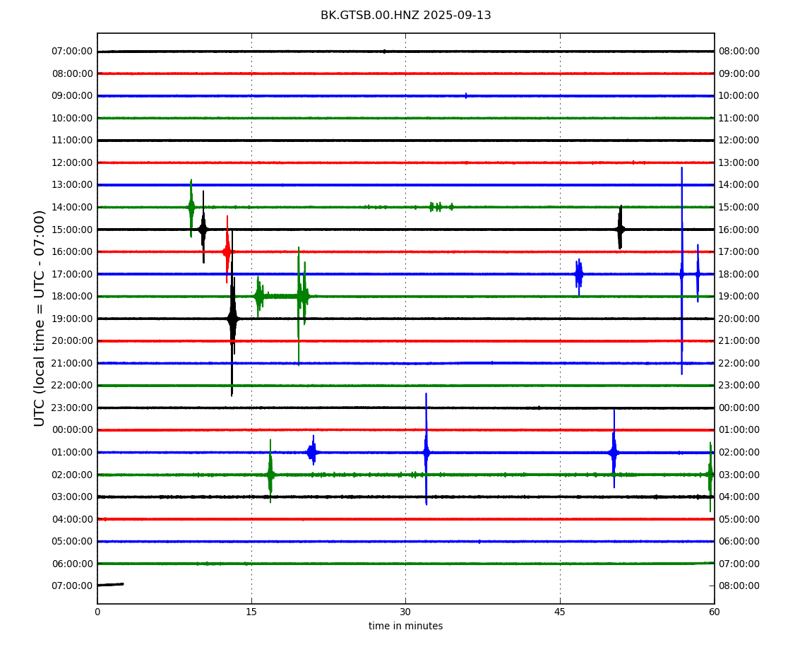Click the x-axis tick label 60
Image resolution: width=812 pixels, height=671 pixels.
pyautogui.click(x=714, y=612)
